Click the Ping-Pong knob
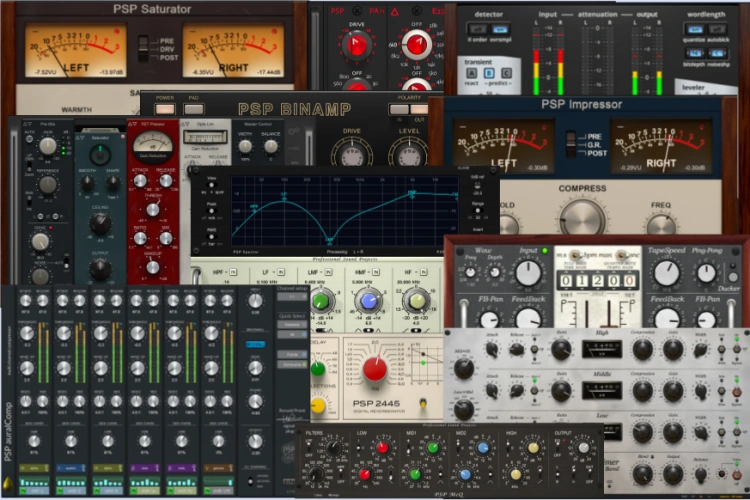Image resolution: width=750 pixels, height=500 pixels. pyautogui.click(x=706, y=274)
